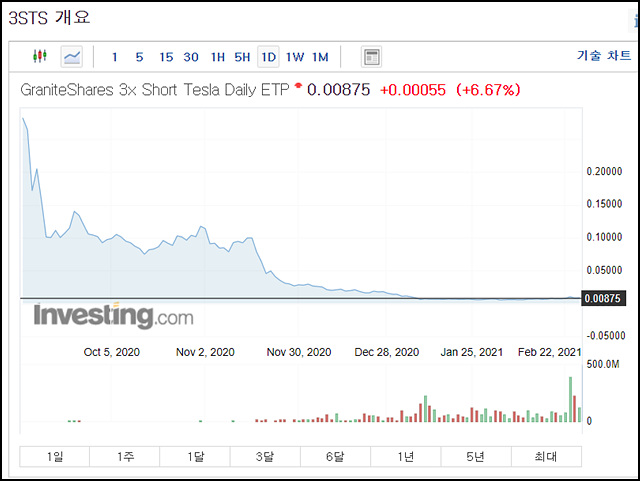
Task: Click the 0.20000 axis label
Action: pyautogui.click(x=604, y=171)
